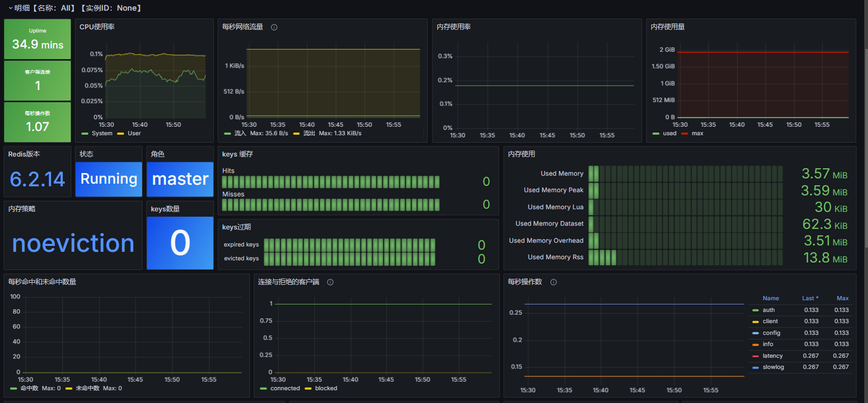868x403 pixels.
Task: Open 角色 panel title
Action: (157, 154)
